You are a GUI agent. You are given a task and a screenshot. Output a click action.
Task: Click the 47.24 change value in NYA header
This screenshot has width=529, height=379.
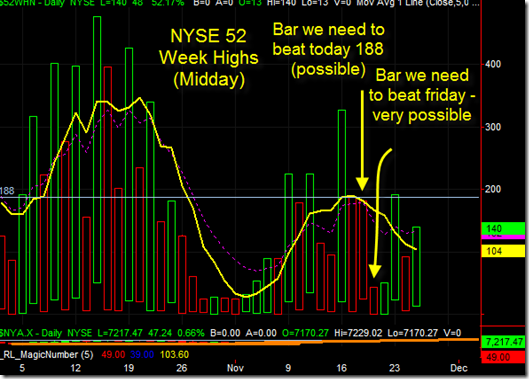coord(160,333)
